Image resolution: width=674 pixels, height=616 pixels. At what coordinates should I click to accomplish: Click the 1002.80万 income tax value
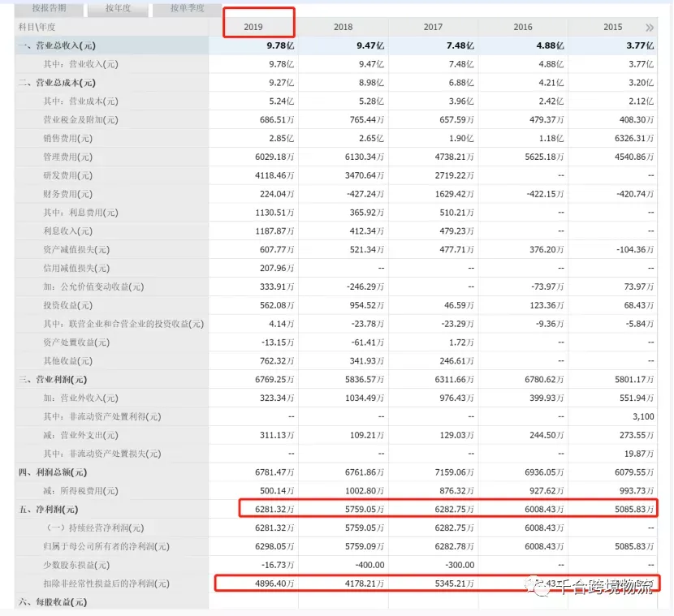pyautogui.click(x=365, y=491)
